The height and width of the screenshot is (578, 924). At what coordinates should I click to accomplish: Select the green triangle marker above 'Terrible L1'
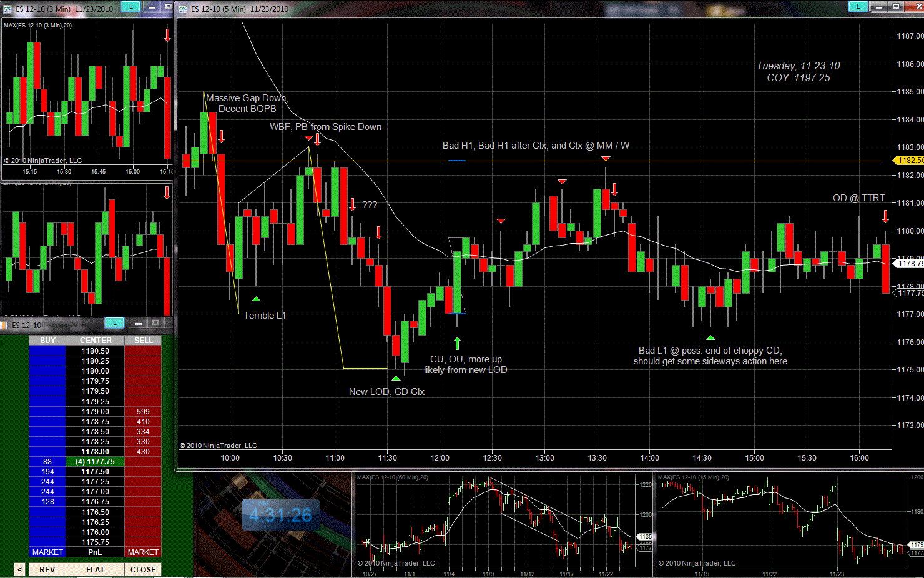pyautogui.click(x=256, y=299)
